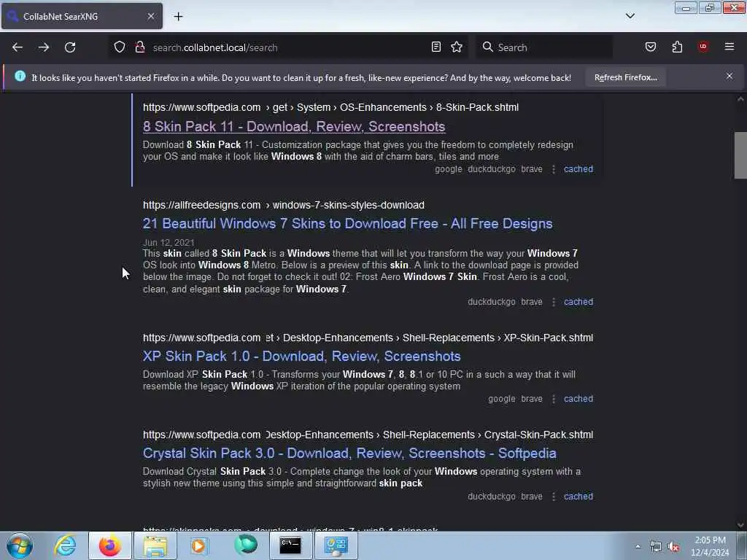Open the Firefox application menu

pos(729,47)
